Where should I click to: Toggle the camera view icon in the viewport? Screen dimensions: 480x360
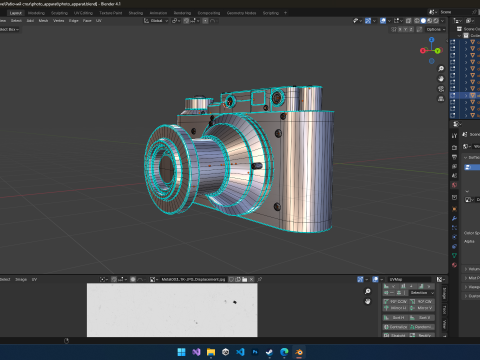point(441,89)
